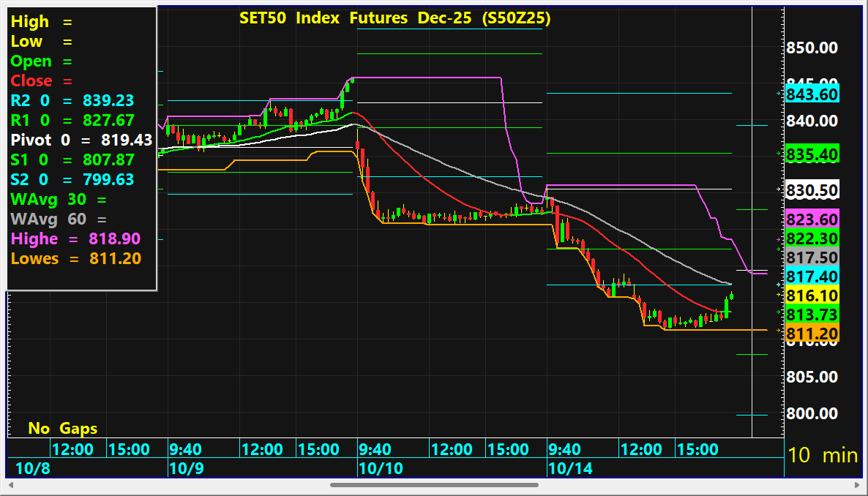Click the Highe 818.90 legend entry
This screenshot has width=868, height=496.
pyautogui.click(x=75, y=238)
